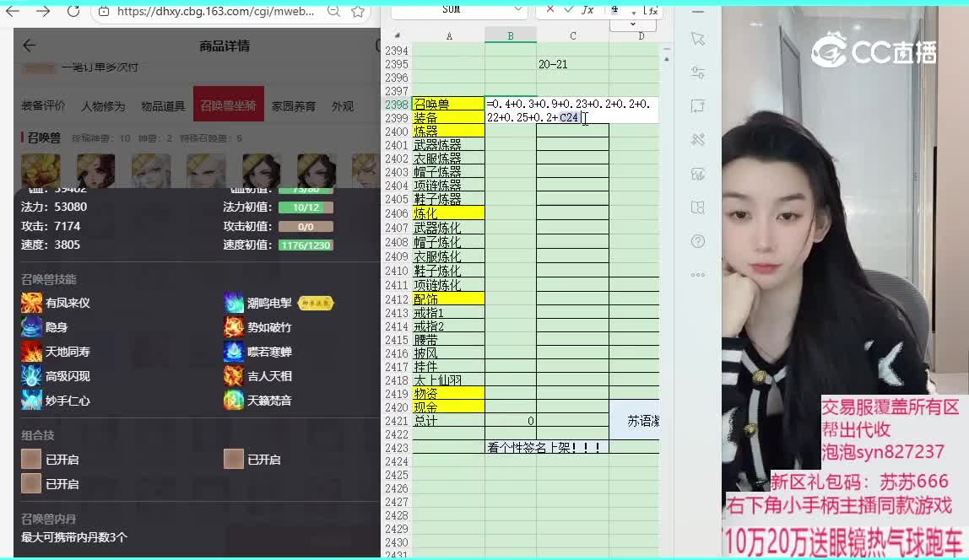The height and width of the screenshot is (560, 969).
Task: Select column B header in the spreadsheet
Action: (510, 35)
